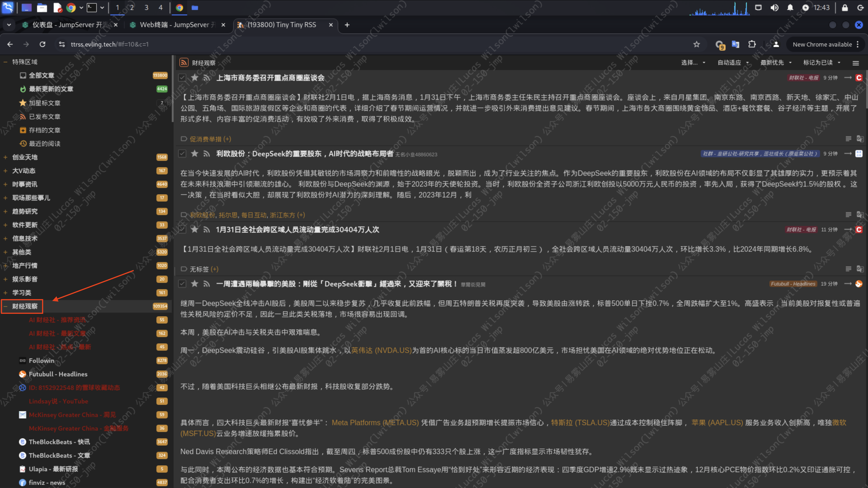This screenshot has width=868, height=488.
Task: Open the volume control in system tray
Action: point(774,7)
